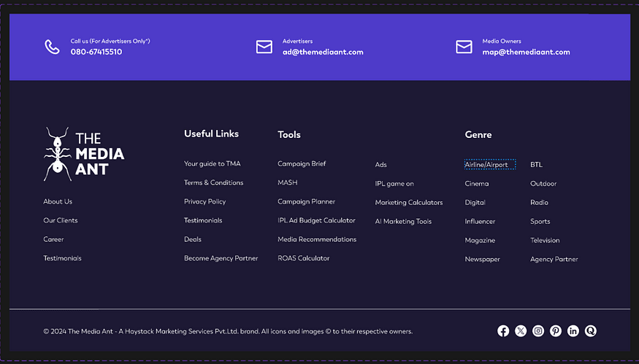Select the Outdoor genre

pyautogui.click(x=543, y=184)
